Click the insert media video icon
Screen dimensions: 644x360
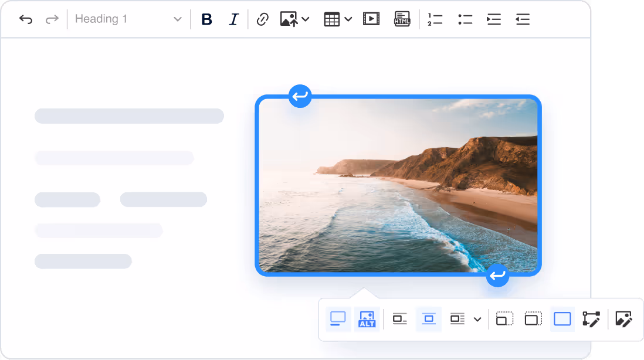[x=371, y=19]
